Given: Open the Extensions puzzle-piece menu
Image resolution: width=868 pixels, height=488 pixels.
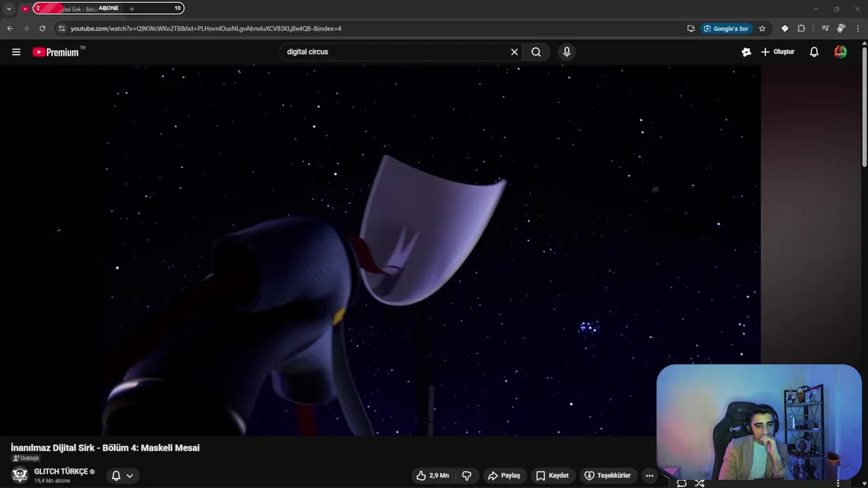Looking at the screenshot, I should pyautogui.click(x=802, y=28).
